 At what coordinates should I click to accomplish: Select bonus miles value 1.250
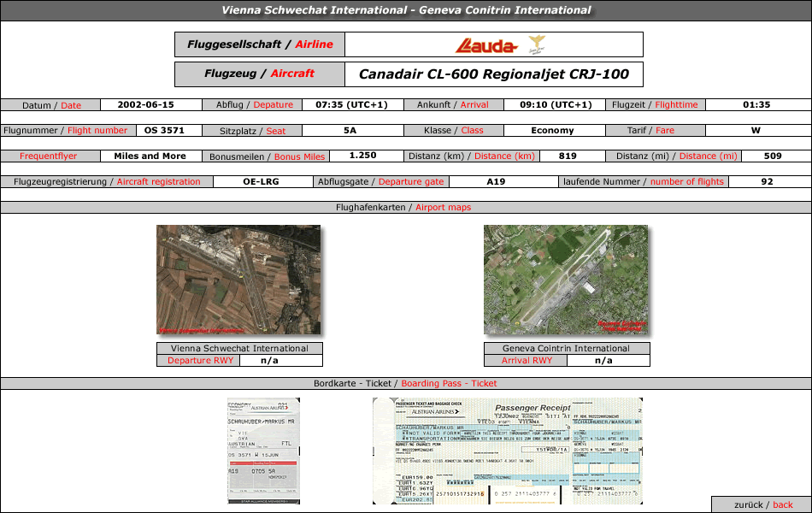362,156
